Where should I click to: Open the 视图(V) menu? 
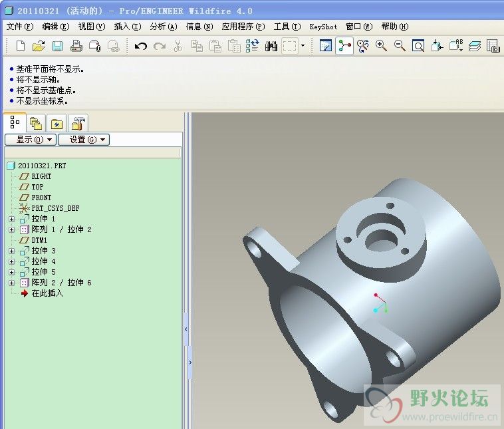coord(92,27)
